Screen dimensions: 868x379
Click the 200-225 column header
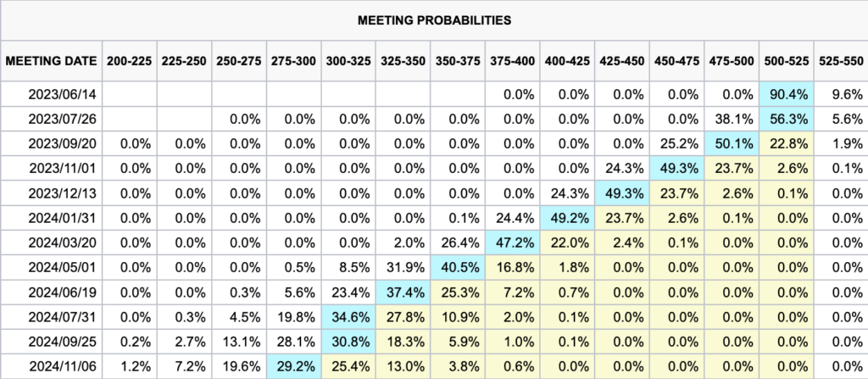[x=130, y=61]
